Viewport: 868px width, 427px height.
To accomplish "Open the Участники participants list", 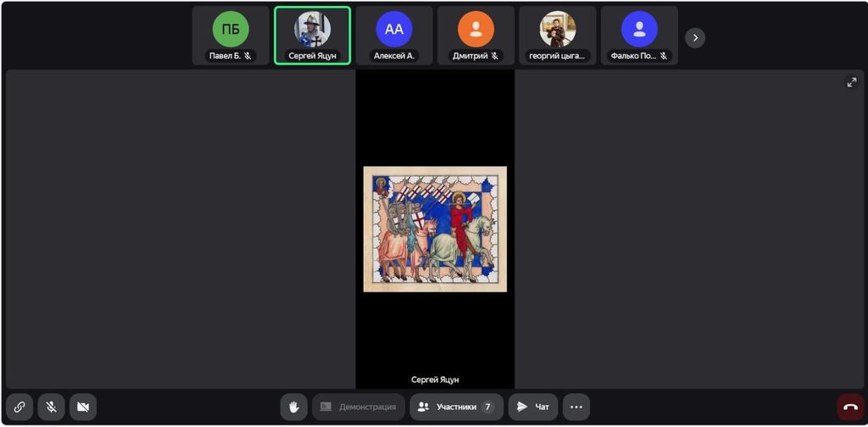I will coord(457,407).
